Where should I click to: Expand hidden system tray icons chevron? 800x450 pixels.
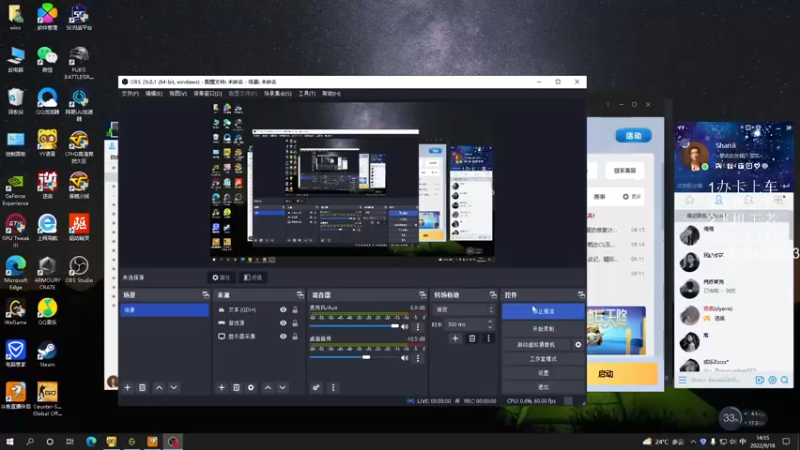(x=693, y=442)
